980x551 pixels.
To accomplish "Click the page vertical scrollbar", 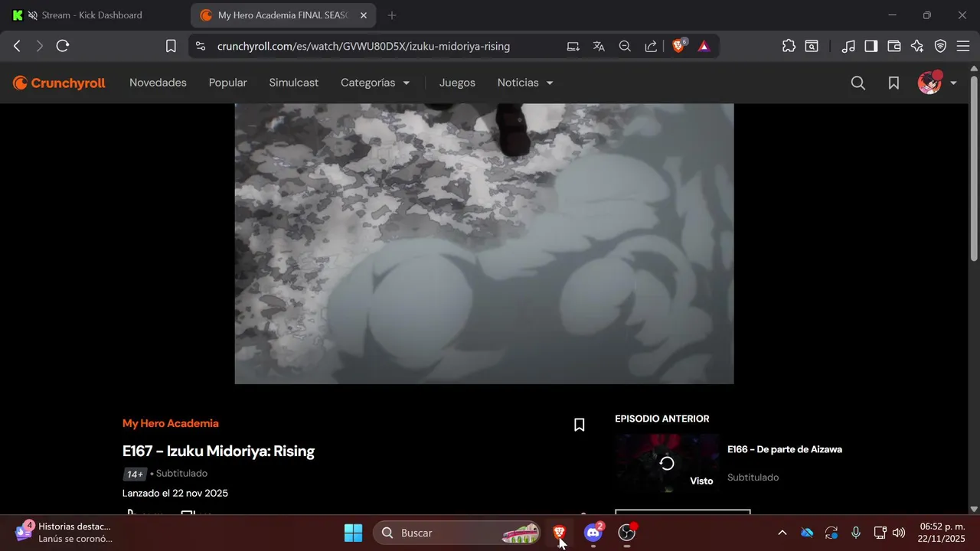I will 974,168.
